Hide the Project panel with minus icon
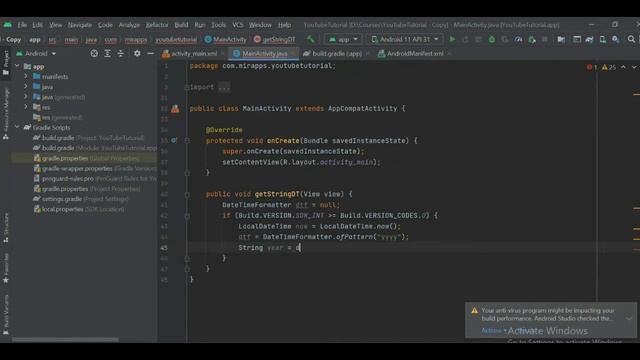 pos(150,53)
